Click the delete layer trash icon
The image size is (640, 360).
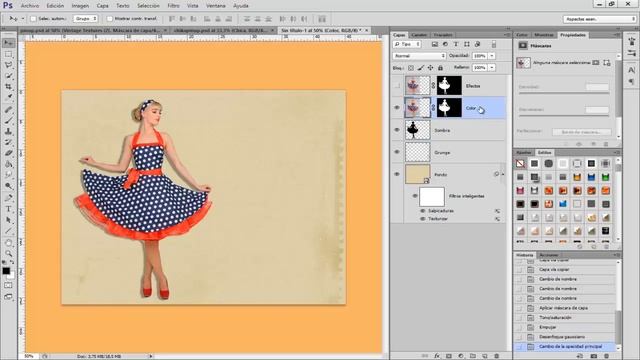click(496, 356)
